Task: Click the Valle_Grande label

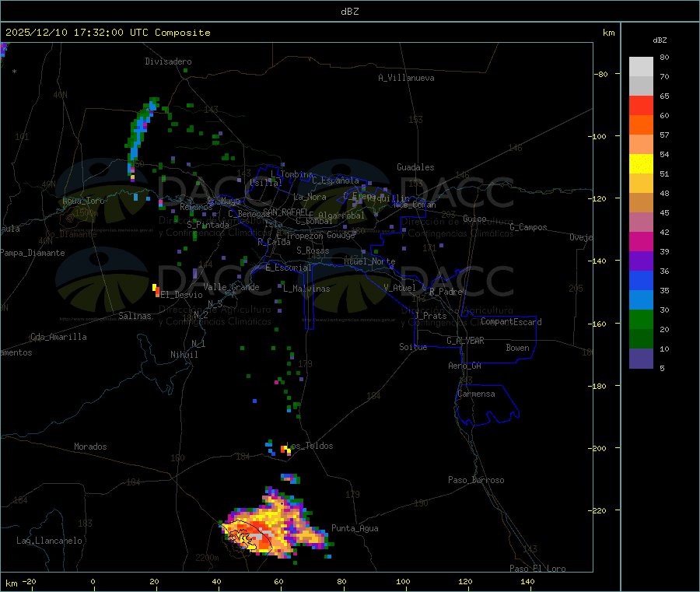Action: click(231, 287)
